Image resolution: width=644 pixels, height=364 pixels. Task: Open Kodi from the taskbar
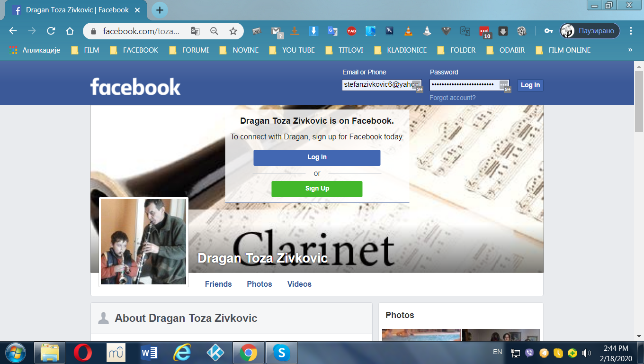215,353
